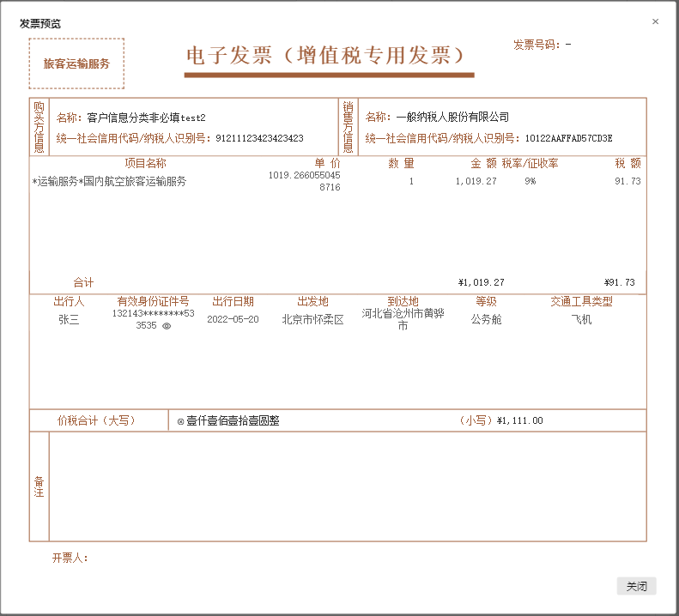Click the 电子发票（增值税专用发票）title

pyautogui.click(x=329, y=56)
